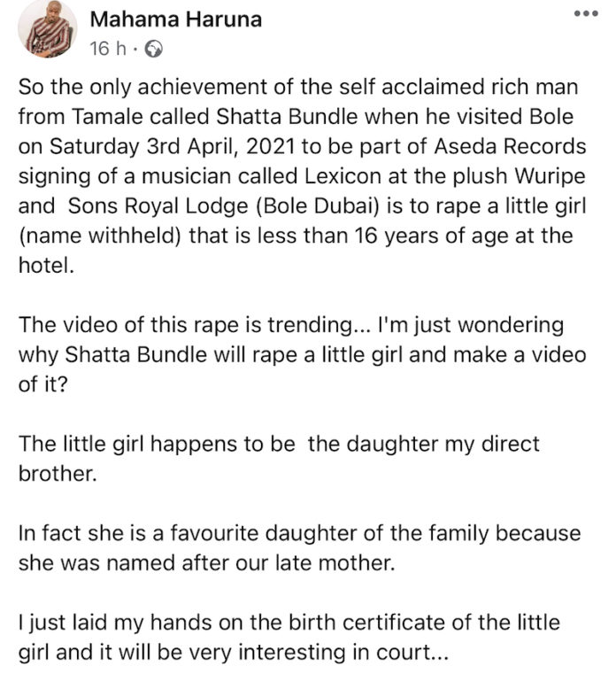Click the date 'Saturday 3rd April, 2021'
The image size is (616, 674).
tap(172, 146)
